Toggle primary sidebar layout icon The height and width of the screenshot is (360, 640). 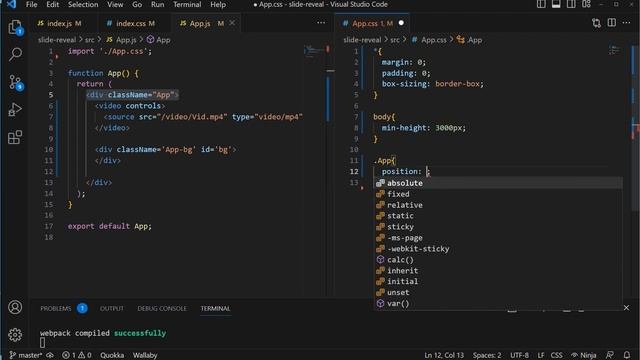[541, 4]
